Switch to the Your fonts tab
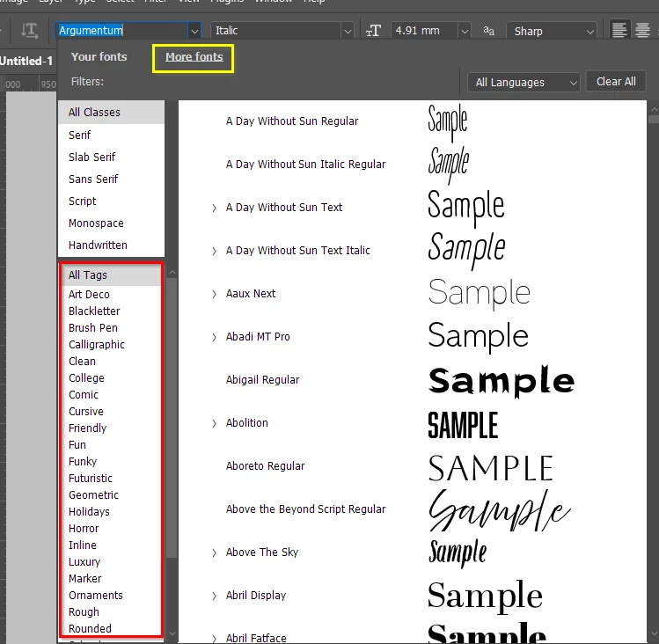This screenshot has width=659, height=644. [99, 57]
